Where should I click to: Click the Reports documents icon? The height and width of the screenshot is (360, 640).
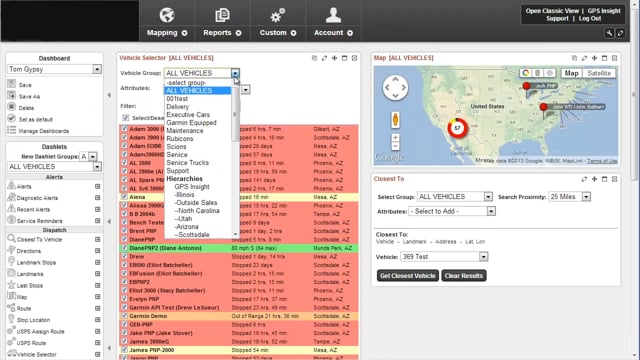coord(222,16)
